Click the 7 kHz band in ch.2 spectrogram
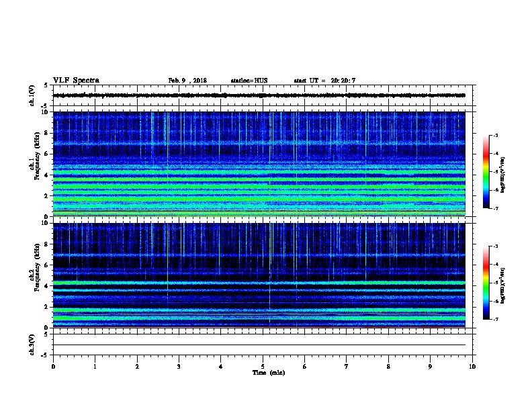Screen dimensions: 532x411 pyautogui.click(x=259, y=255)
